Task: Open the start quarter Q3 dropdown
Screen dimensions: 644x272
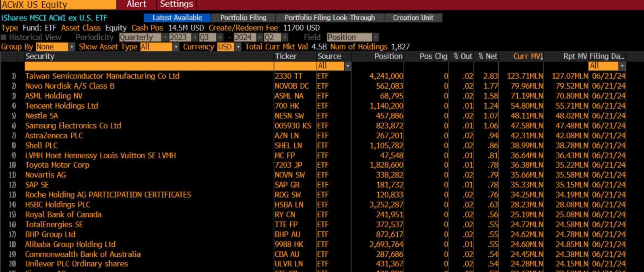Action: pos(211,37)
